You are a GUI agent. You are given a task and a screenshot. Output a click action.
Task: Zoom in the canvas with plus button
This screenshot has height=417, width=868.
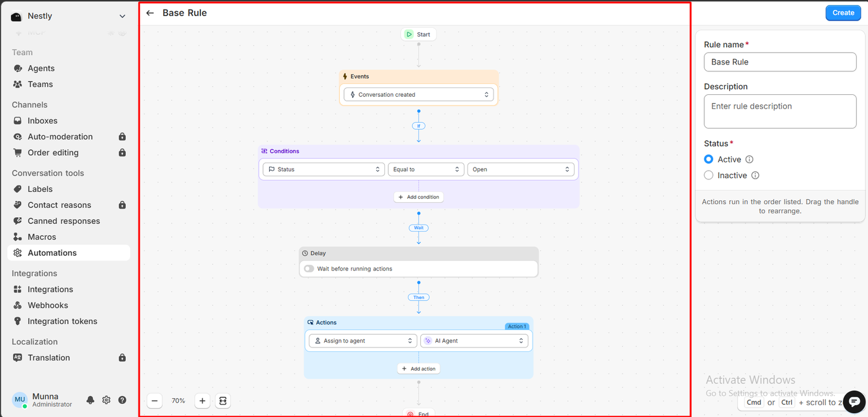[x=202, y=401]
